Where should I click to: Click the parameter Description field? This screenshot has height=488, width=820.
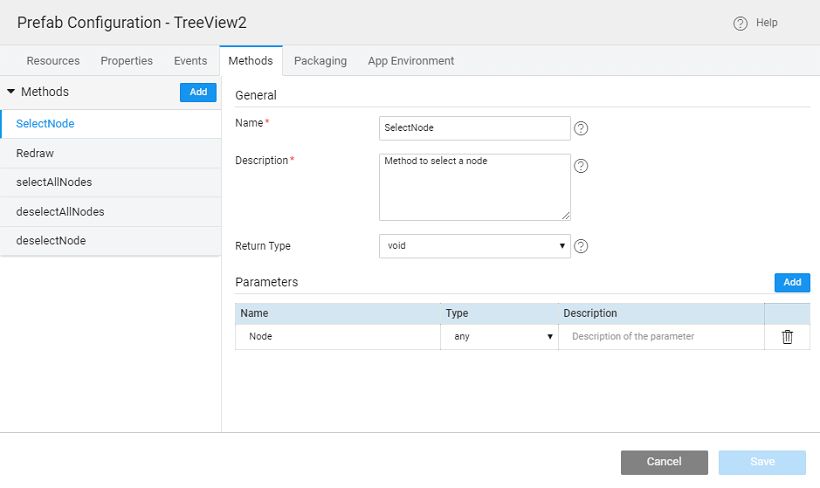click(x=661, y=337)
